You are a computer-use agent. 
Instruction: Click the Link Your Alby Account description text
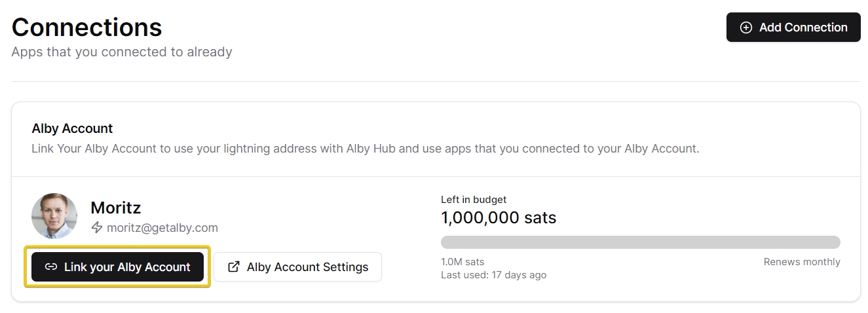click(x=365, y=149)
